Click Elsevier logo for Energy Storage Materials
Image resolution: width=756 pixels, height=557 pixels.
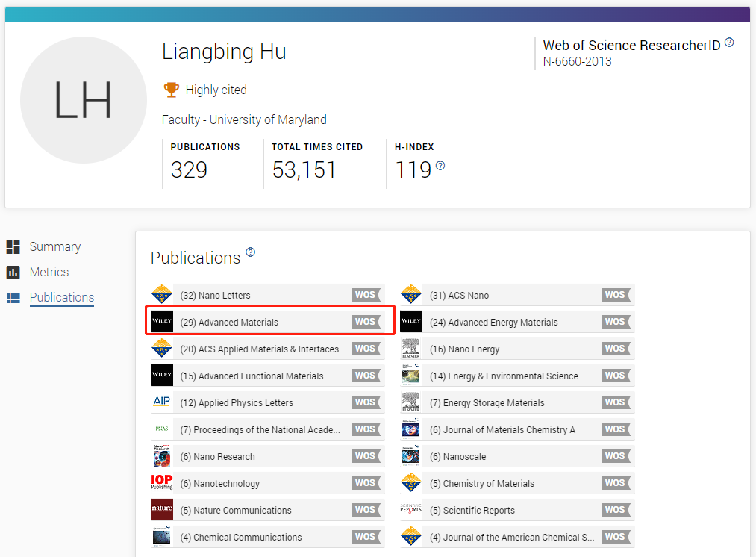click(410, 402)
